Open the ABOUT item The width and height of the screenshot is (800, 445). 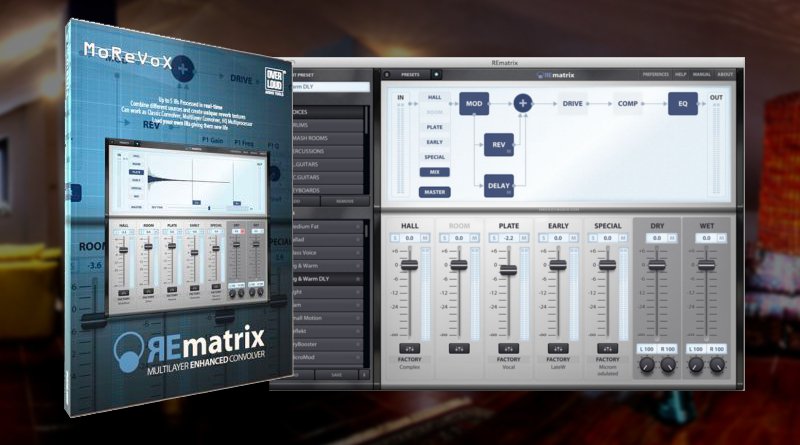725,75
